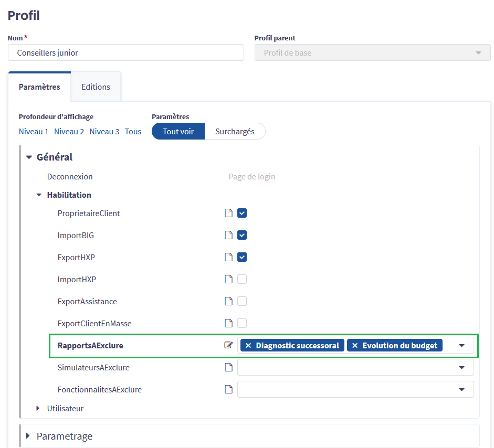
Task: Remove the Evolution du budget tag
Action: (x=355, y=345)
